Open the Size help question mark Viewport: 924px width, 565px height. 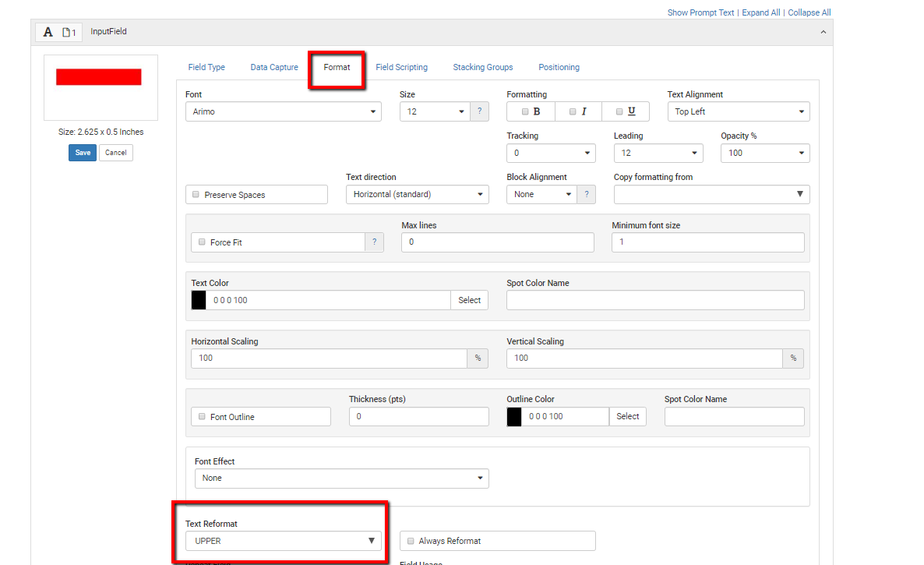480,111
